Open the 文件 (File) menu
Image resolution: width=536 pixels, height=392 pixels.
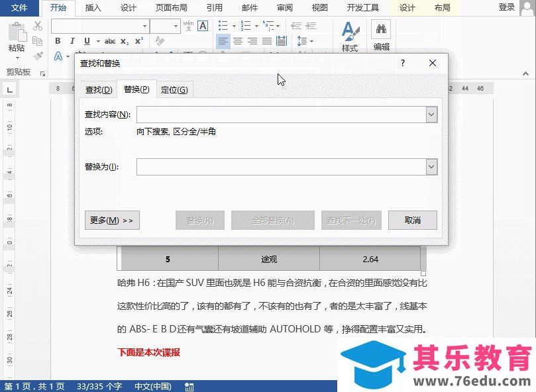pos(19,7)
